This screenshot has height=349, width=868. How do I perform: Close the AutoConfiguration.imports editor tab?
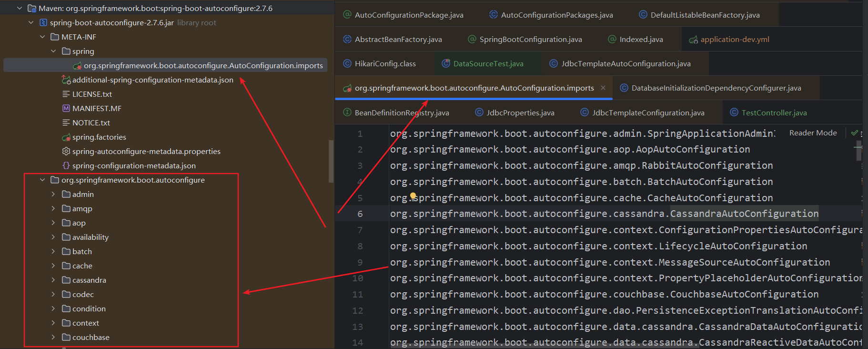(x=603, y=88)
